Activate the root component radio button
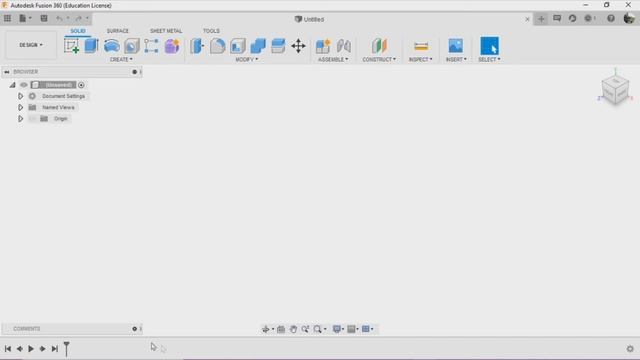640x360 pixels. pos(81,85)
